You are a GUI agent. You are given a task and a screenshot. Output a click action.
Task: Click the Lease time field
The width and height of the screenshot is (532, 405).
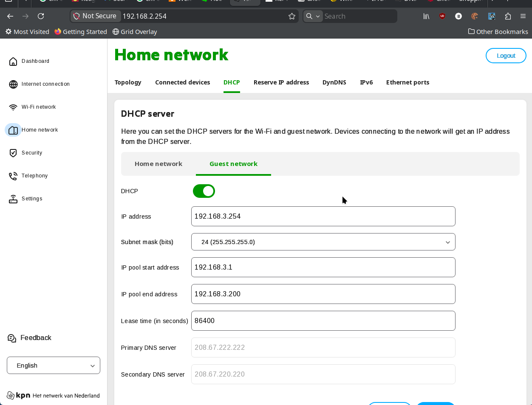coord(323,321)
